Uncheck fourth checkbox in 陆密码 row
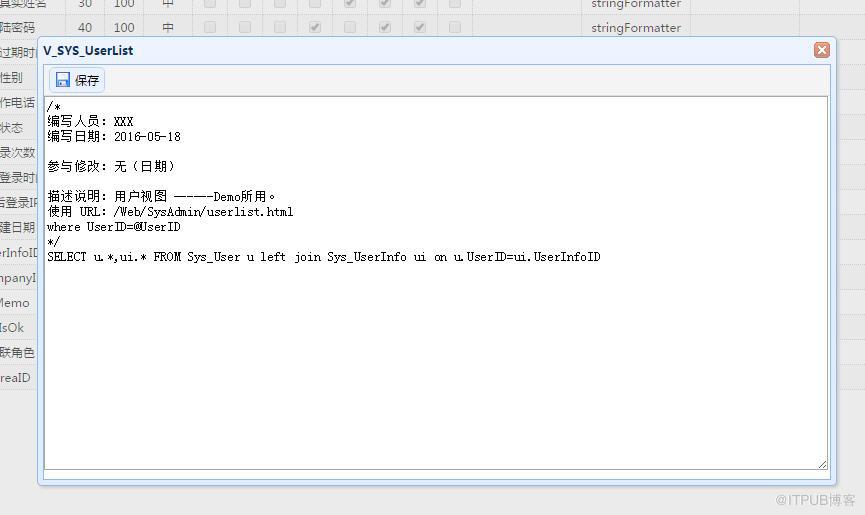865x515 pixels. coord(315,27)
